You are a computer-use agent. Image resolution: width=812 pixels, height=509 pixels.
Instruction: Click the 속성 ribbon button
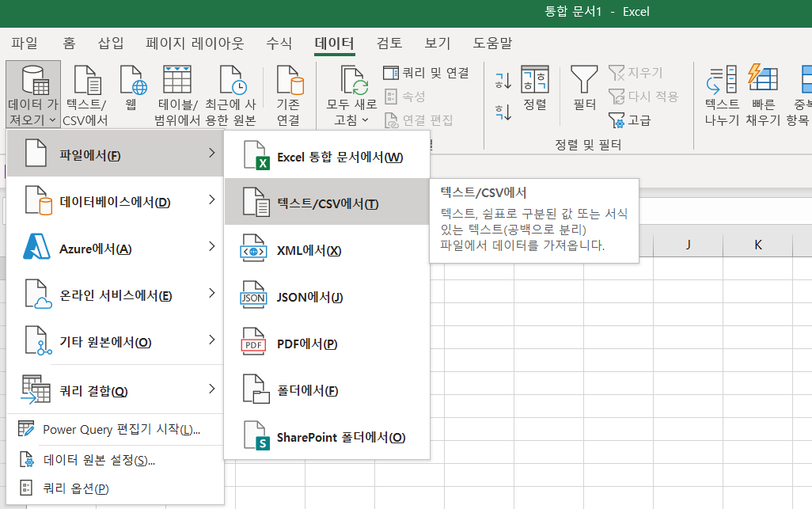tap(405, 97)
